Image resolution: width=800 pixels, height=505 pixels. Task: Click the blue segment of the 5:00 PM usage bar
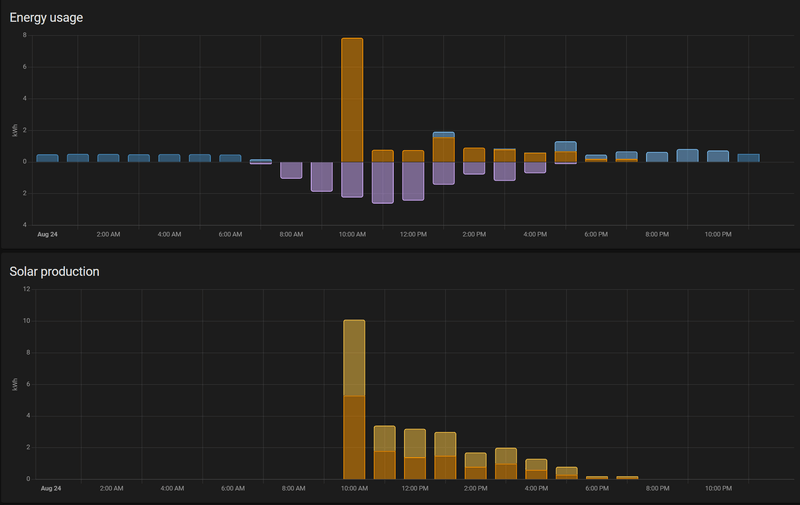pos(566,146)
